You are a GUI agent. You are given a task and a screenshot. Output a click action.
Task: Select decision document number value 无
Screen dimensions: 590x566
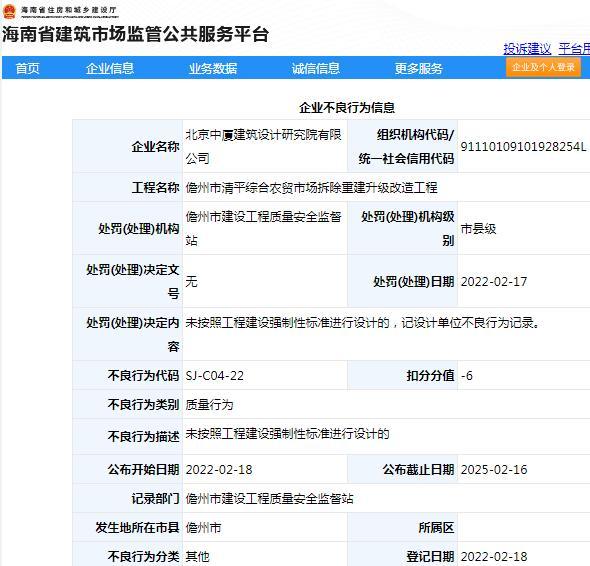click(191, 281)
